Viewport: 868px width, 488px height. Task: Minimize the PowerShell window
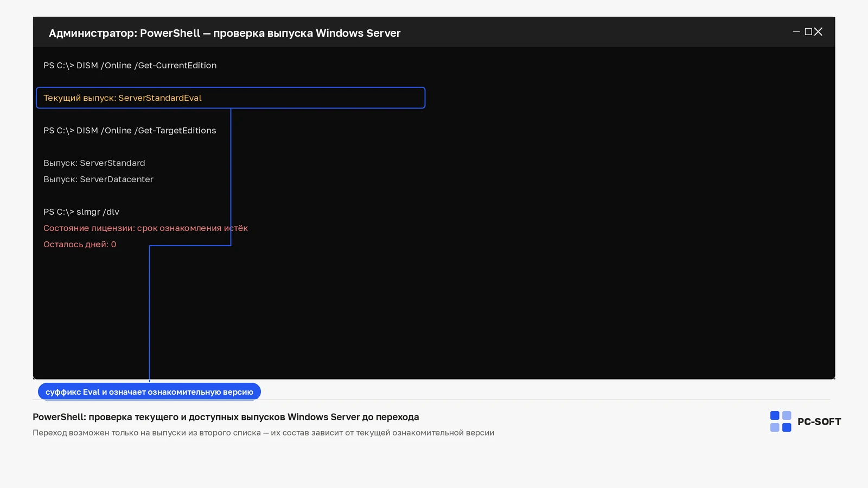pos(796,32)
